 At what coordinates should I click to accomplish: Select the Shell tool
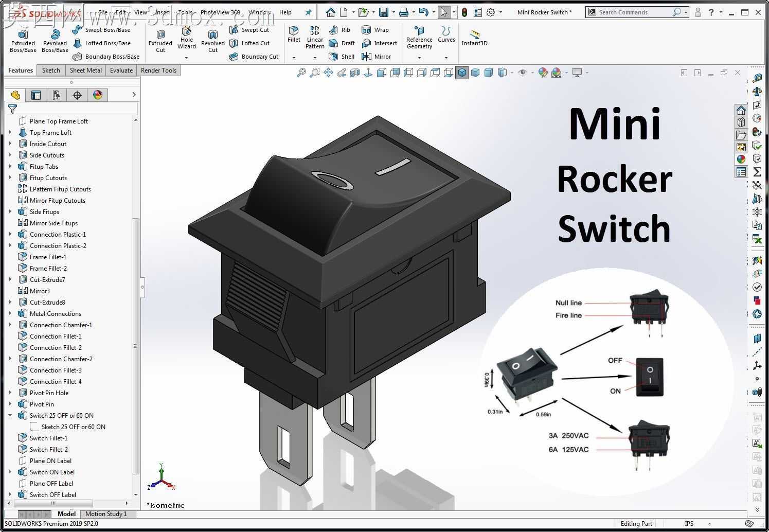click(342, 57)
